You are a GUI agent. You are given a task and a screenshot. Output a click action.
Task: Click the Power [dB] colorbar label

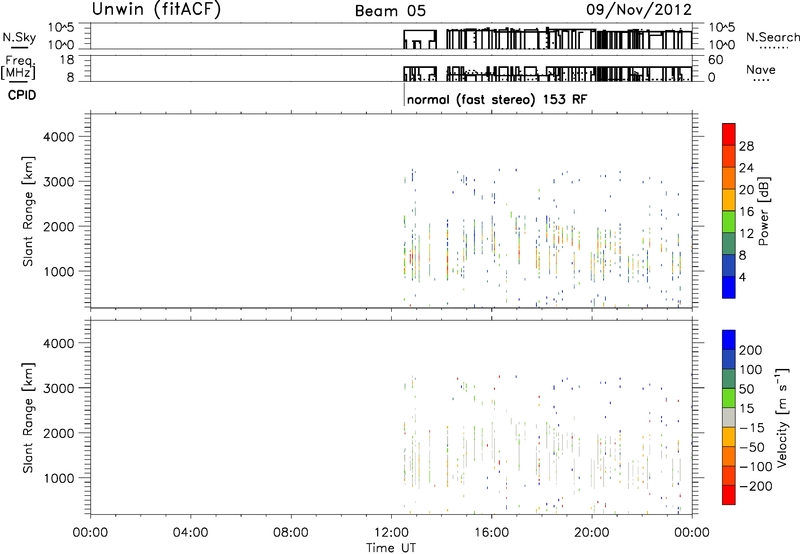coord(763,211)
